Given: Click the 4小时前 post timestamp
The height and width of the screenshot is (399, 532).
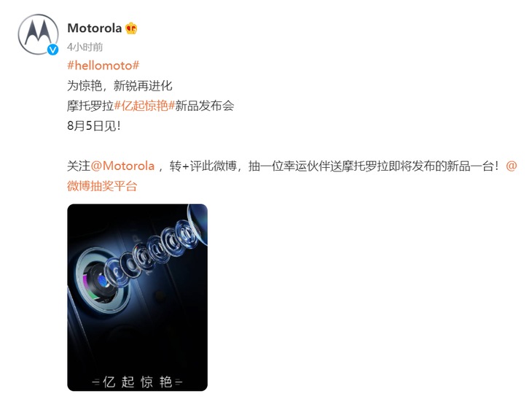Looking at the screenshot, I should [85, 47].
